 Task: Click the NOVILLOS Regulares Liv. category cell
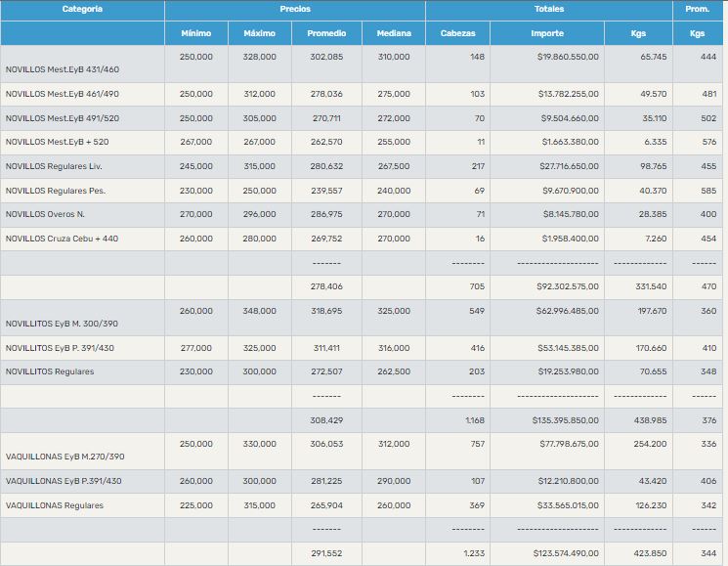coord(54,167)
